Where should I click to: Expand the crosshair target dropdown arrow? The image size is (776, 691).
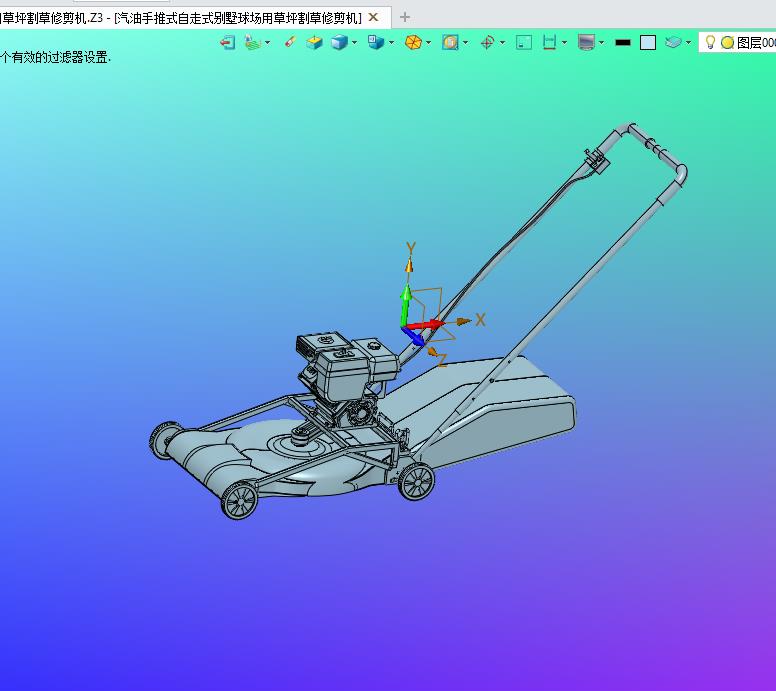(503, 43)
